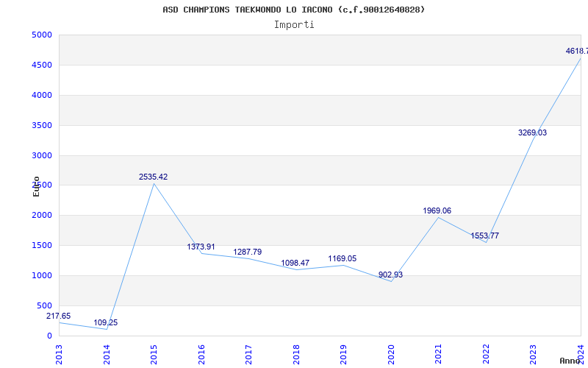Click the 4000 y-axis tick label
This screenshot has height=368, width=588.
(42, 96)
